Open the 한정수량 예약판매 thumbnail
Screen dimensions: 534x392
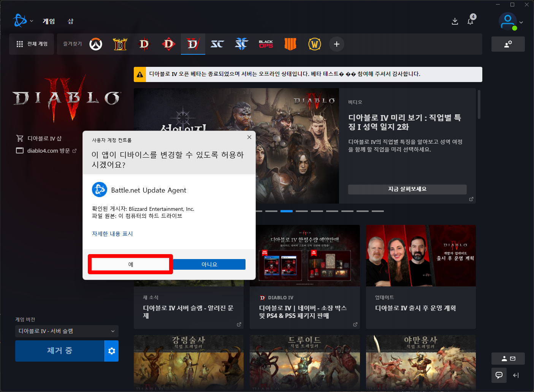click(305, 256)
